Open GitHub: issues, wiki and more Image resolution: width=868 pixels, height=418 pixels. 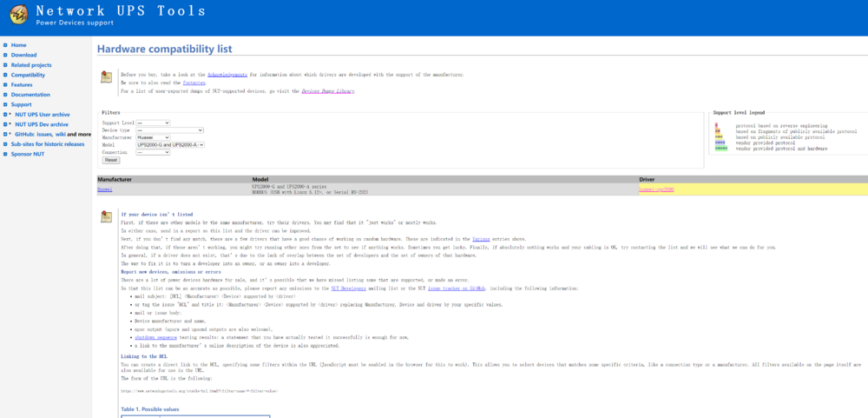tap(53, 134)
